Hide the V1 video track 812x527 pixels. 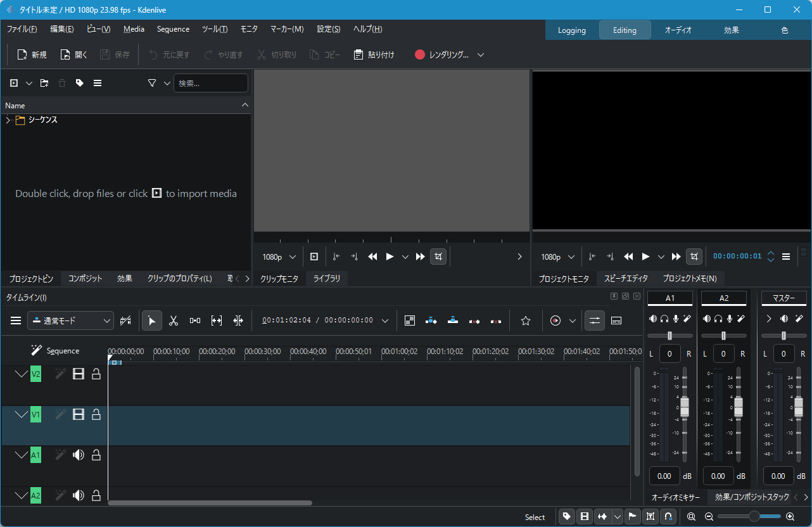(x=79, y=414)
